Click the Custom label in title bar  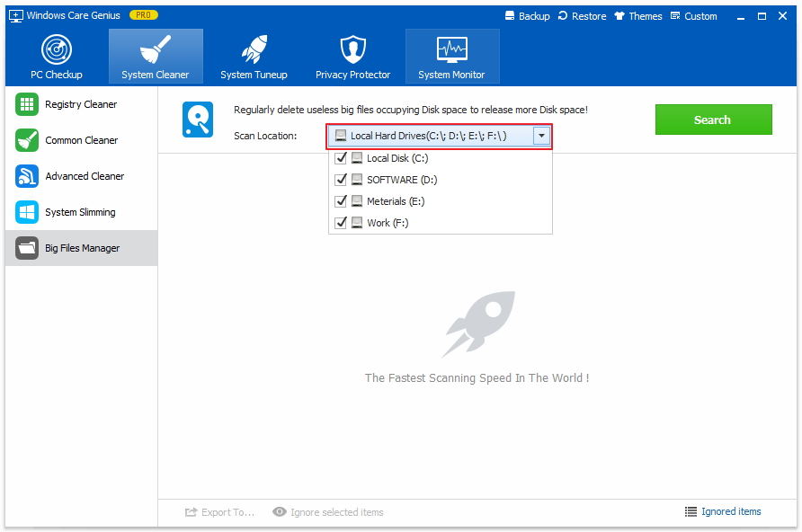pos(700,16)
